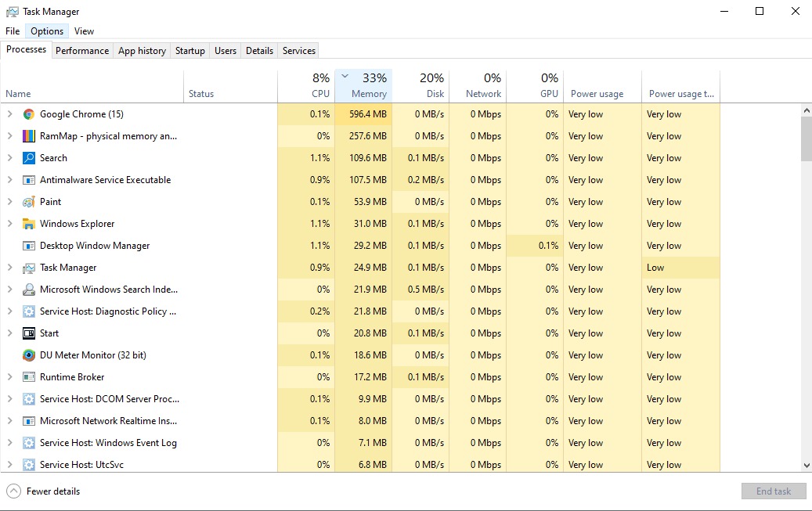Expand Service Host Diagnostic Policy row
The height and width of the screenshot is (511, 812).
point(10,311)
